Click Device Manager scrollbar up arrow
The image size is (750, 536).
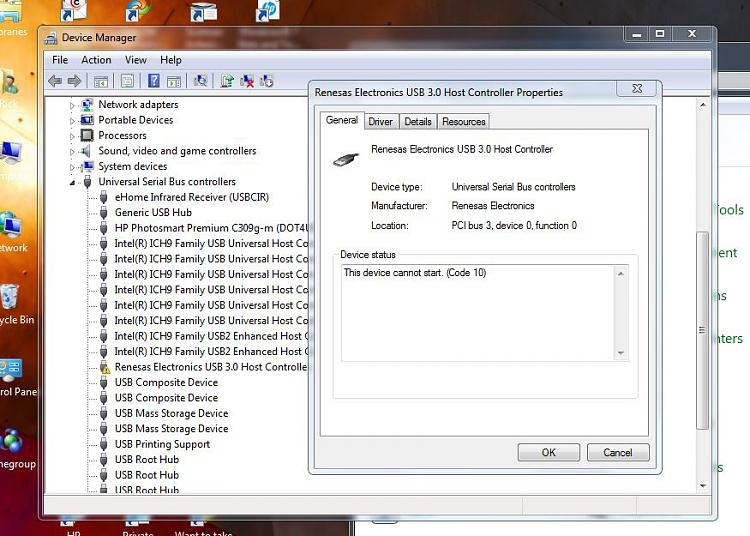(x=702, y=104)
